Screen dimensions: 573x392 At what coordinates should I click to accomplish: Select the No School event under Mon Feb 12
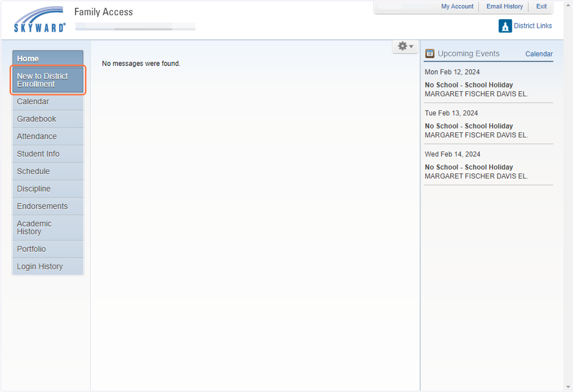pos(469,85)
